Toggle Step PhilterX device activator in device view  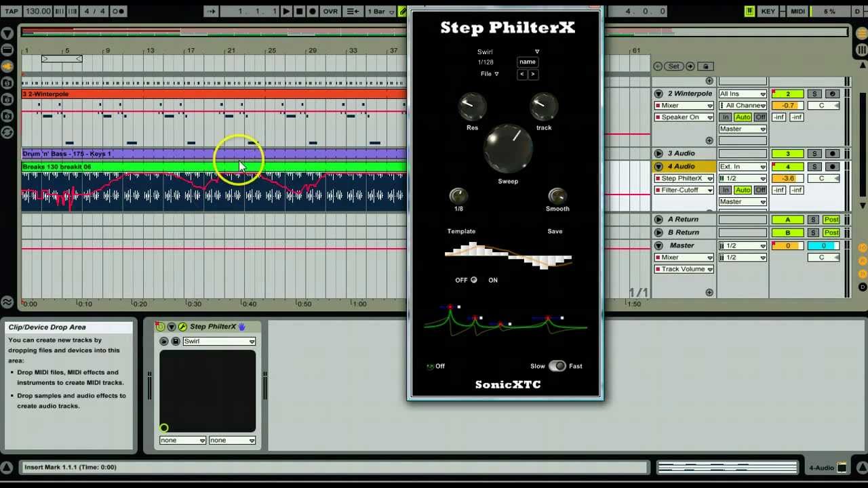tap(160, 327)
